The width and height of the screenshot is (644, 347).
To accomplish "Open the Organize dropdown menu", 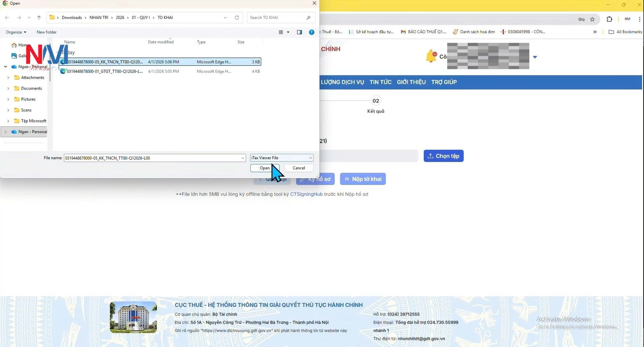I will [16, 32].
